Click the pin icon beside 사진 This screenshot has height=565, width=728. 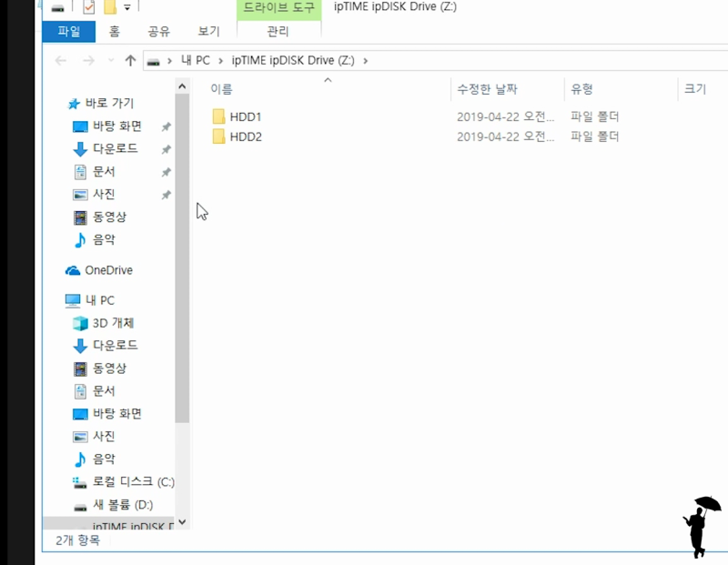click(x=166, y=195)
